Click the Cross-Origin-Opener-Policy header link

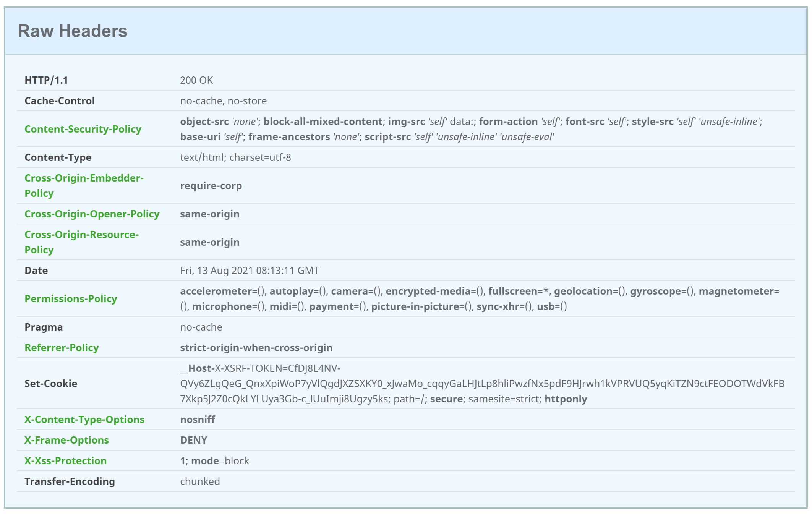click(x=92, y=214)
